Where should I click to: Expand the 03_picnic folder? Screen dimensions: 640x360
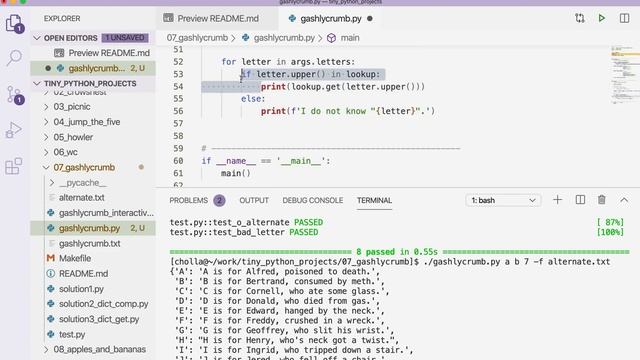(46, 107)
